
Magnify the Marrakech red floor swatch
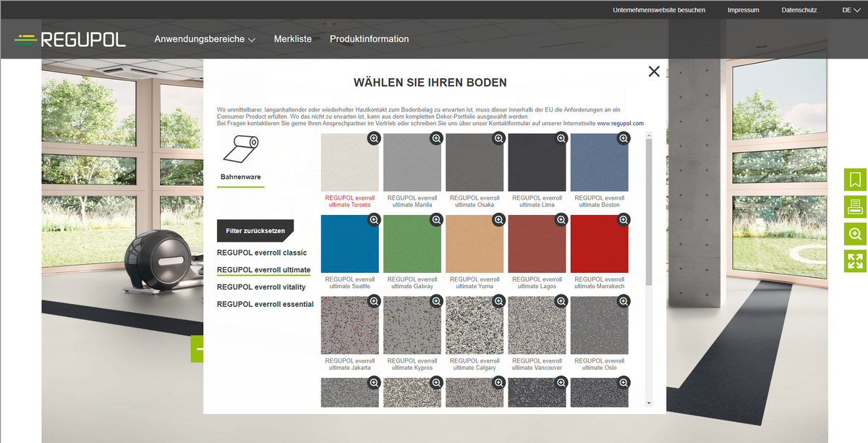[624, 219]
